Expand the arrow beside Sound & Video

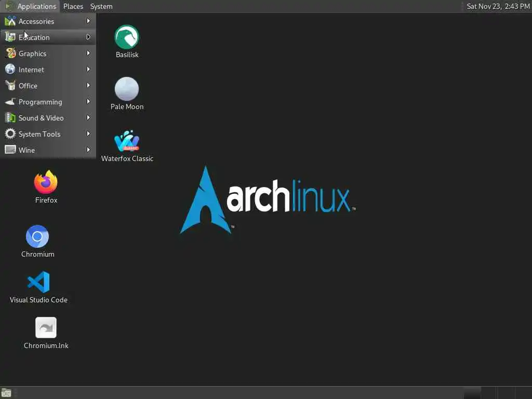(x=88, y=118)
